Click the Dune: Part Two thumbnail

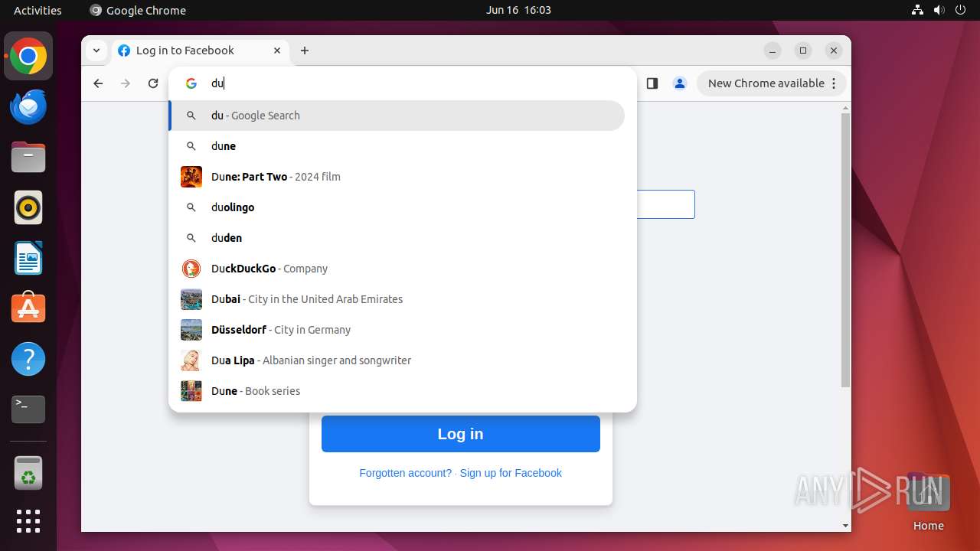tap(191, 177)
